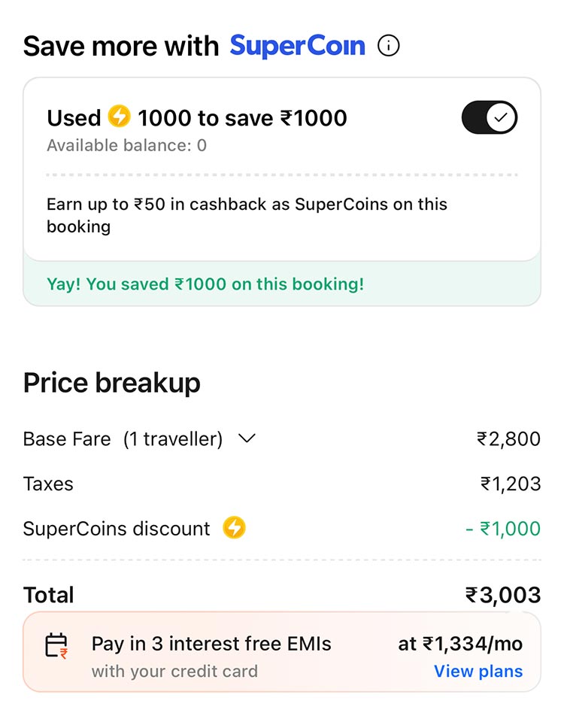Click the Yay you saved ₹1000 banner

(x=282, y=284)
